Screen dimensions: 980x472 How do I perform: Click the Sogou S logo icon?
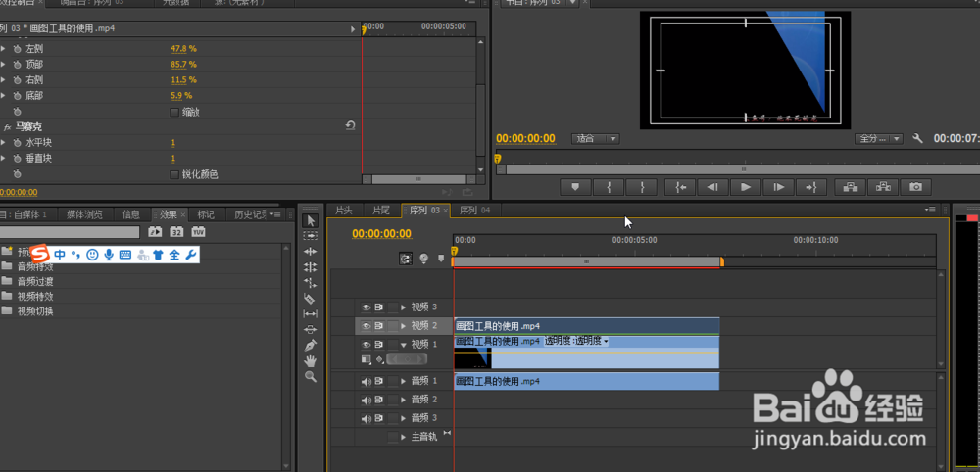tap(40, 254)
